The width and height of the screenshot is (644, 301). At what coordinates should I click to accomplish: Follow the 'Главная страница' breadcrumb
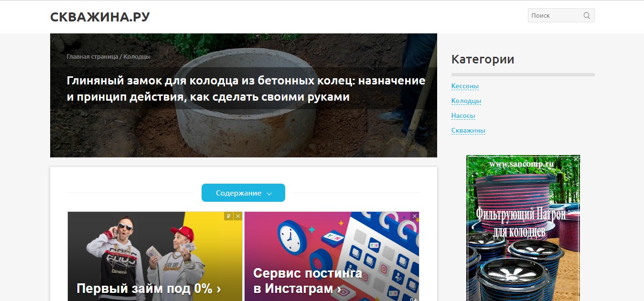92,56
